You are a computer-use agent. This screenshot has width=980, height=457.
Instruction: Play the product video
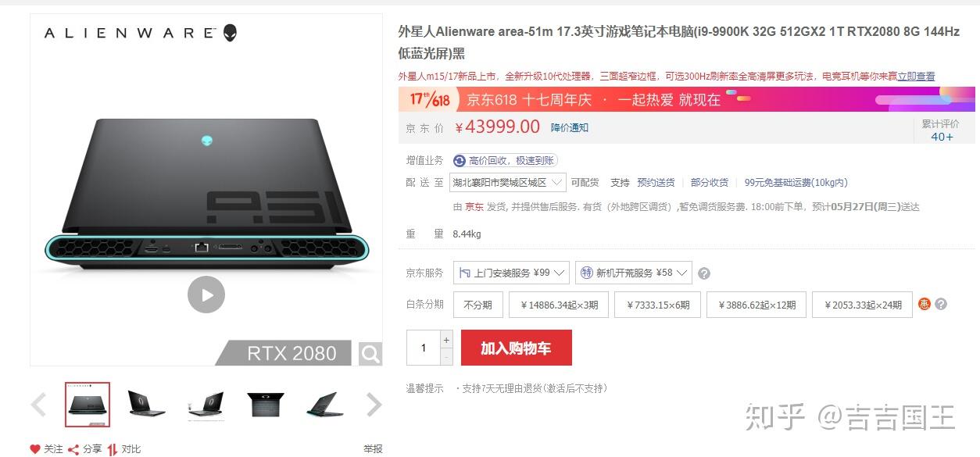tap(206, 295)
